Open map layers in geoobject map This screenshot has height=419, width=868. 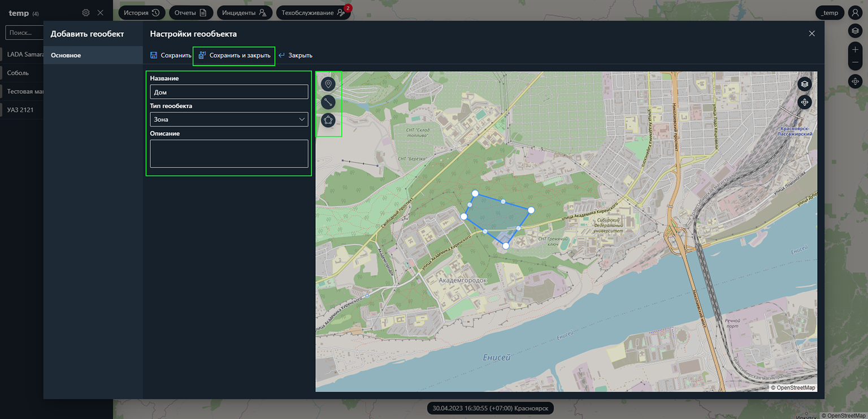805,84
